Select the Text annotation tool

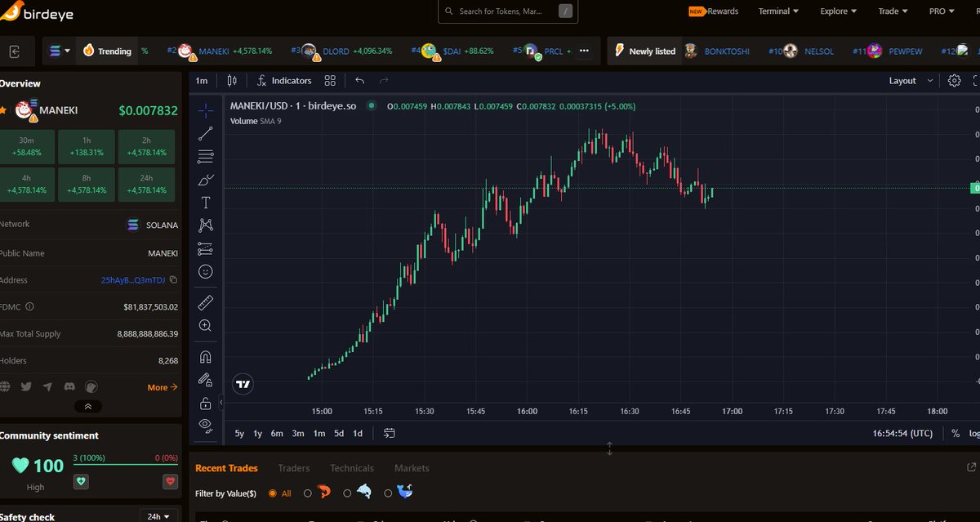coord(206,203)
